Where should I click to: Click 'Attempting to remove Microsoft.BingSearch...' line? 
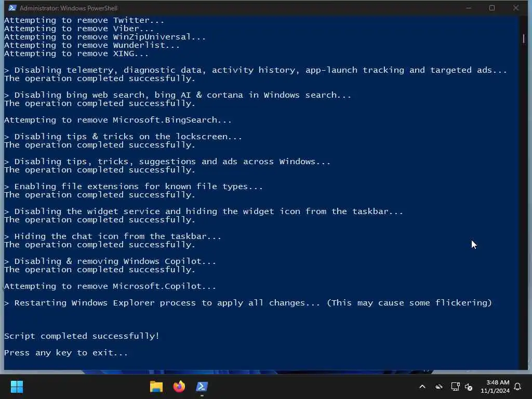click(118, 120)
